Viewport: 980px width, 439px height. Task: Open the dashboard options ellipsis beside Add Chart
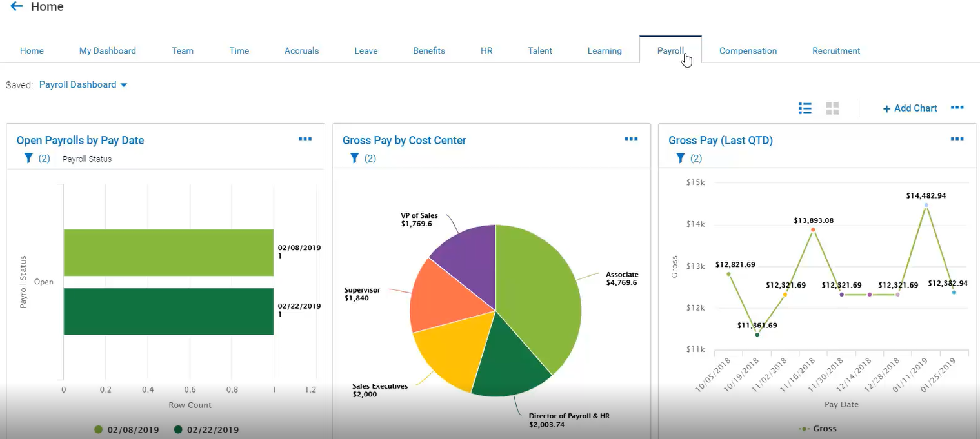(957, 108)
